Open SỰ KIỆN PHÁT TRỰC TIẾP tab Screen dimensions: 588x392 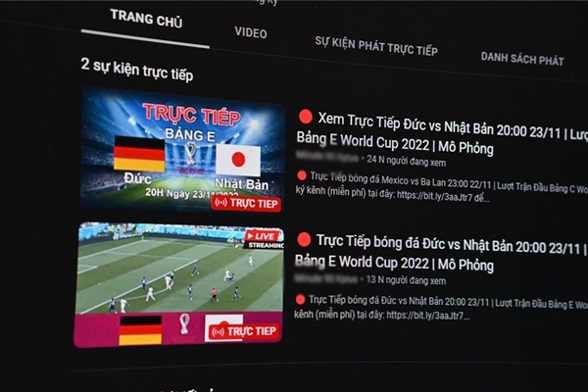(376, 46)
